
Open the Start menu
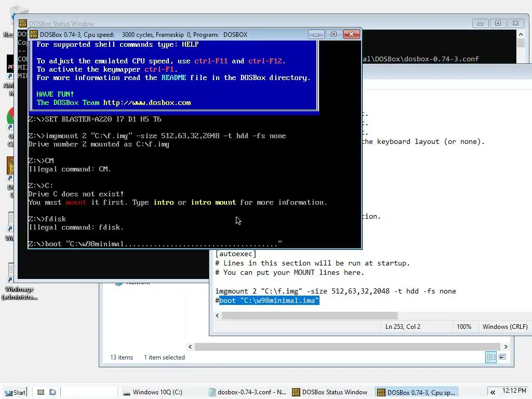coord(15,392)
